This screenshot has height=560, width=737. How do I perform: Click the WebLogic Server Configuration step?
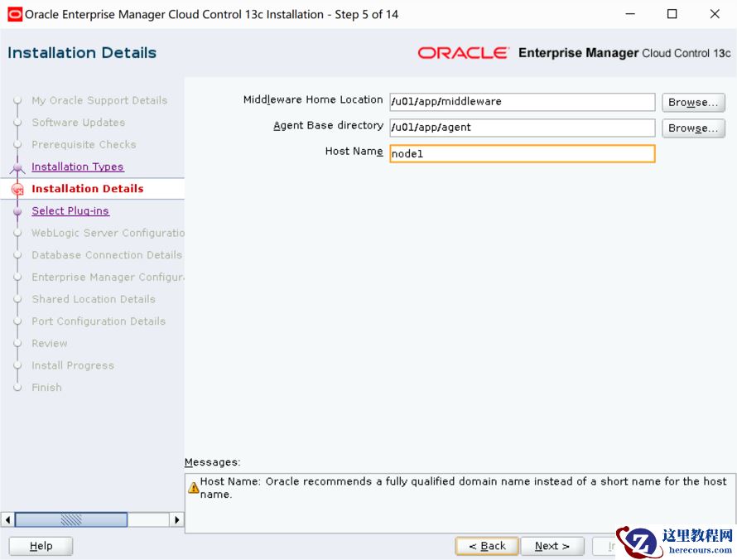click(x=108, y=233)
